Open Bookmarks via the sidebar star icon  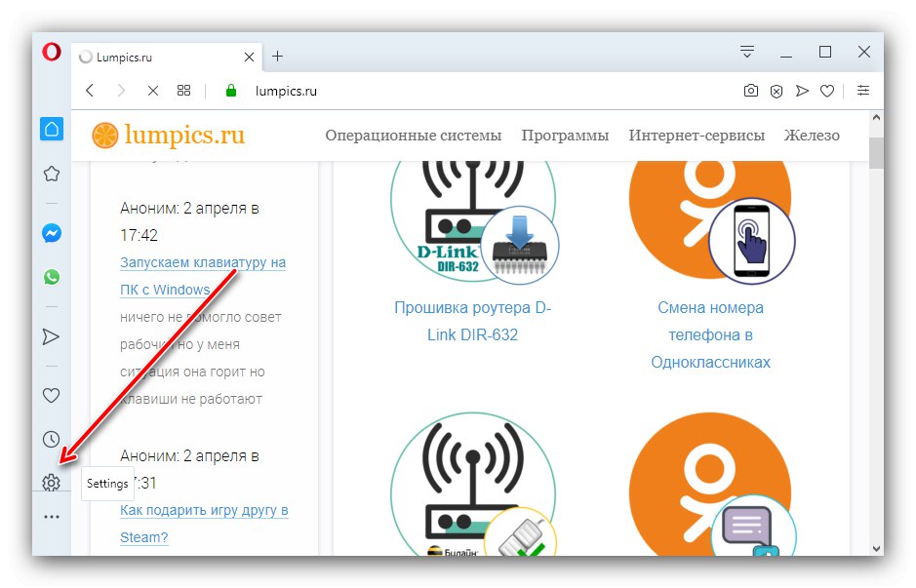coord(52,174)
